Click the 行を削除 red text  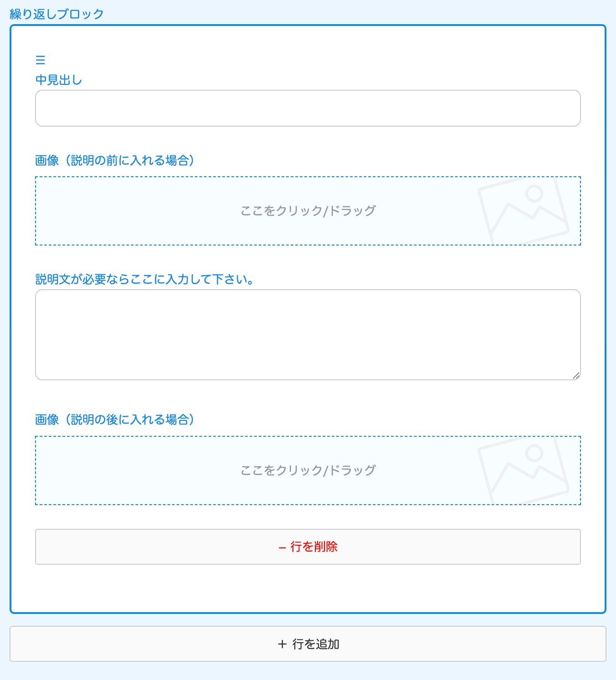314,547
